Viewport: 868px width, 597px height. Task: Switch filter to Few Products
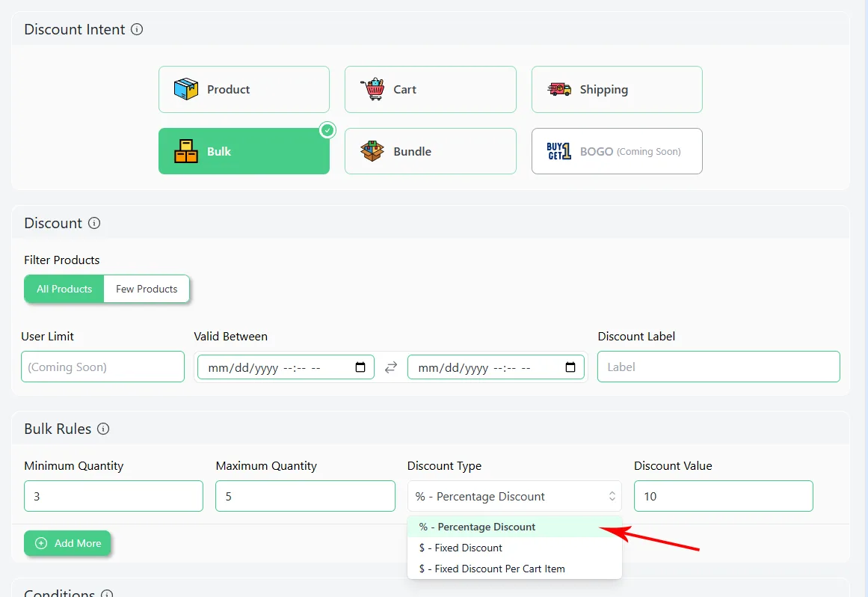tap(147, 289)
